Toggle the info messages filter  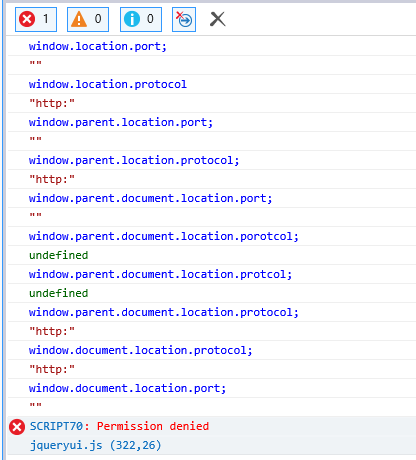[141, 19]
